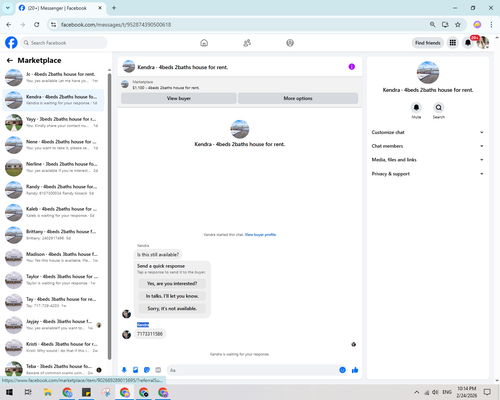Show hidden system tray icons

click(x=416, y=392)
